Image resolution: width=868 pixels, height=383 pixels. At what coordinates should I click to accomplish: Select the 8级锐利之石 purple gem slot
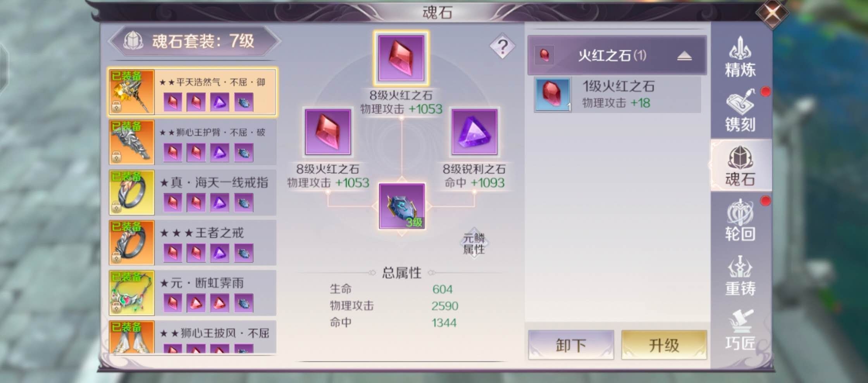474,132
